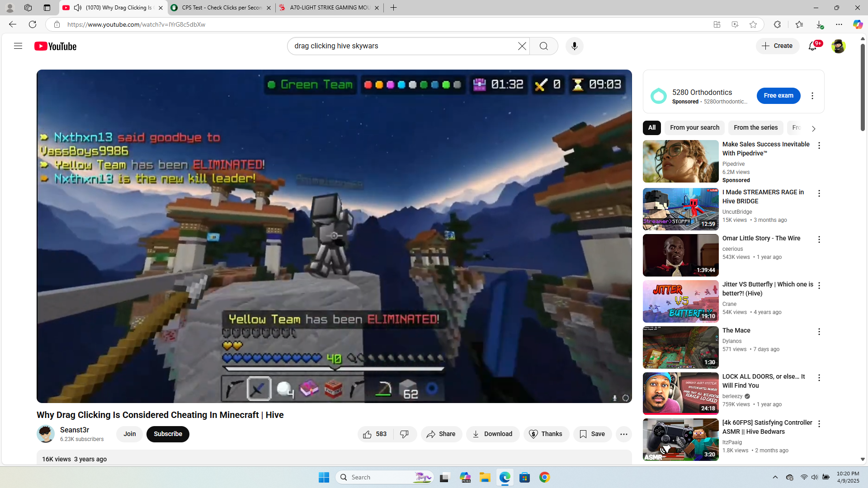Switch to the A70-LIGHT STRIKE GAMING MOUSE tab
The height and width of the screenshot is (488, 868).
(329, 8)
